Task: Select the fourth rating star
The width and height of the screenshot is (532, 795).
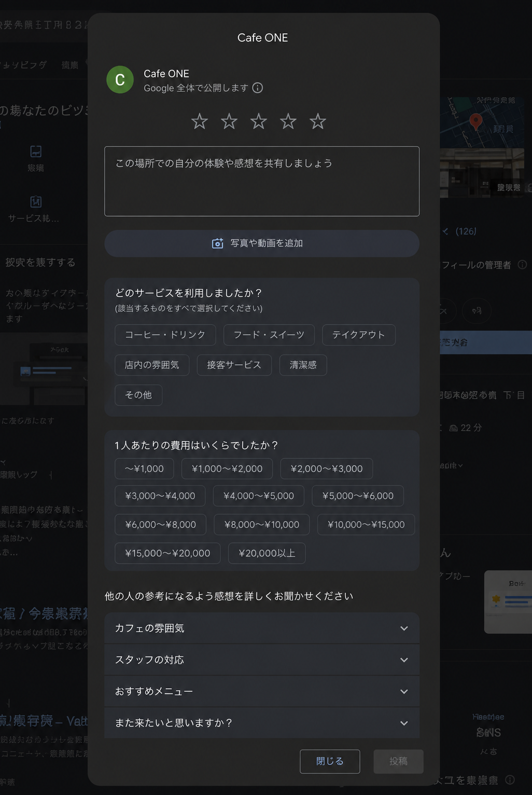Action: (x=288, y=121)
